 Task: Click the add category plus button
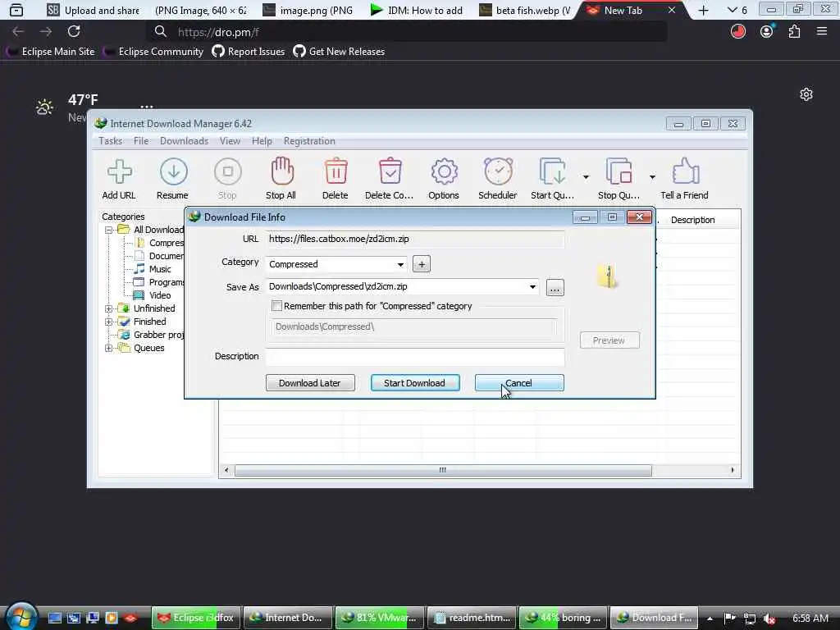coord(422,264)
